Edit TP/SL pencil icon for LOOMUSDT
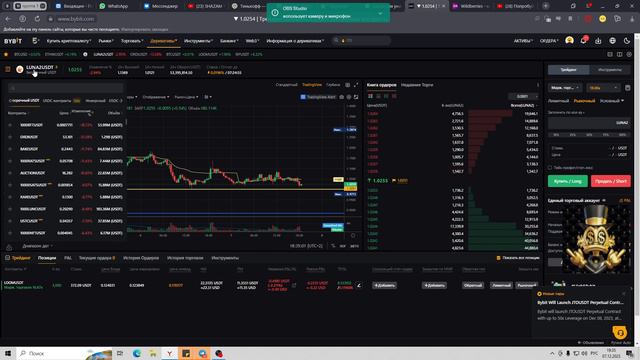 359,285
